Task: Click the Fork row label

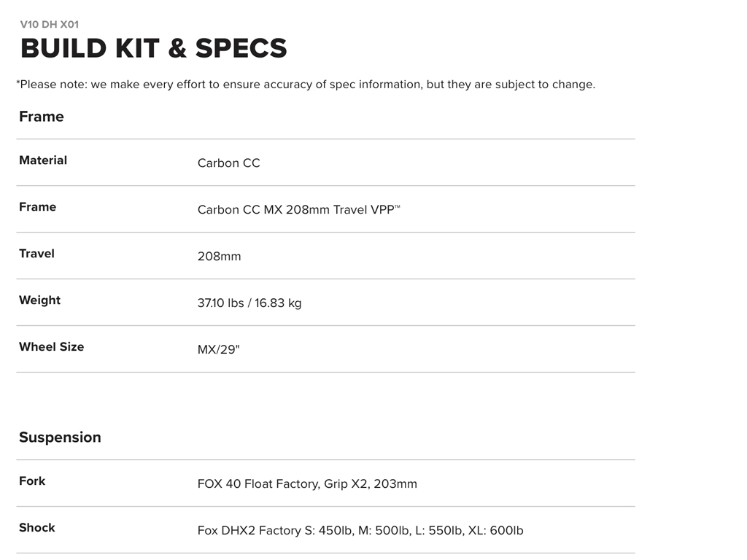Action: (x=32, y=481)
